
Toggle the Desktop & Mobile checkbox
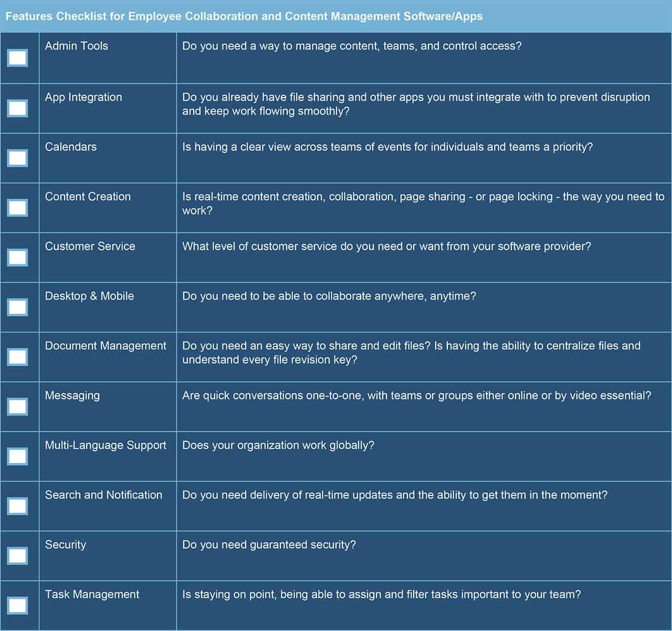(17, 307)
